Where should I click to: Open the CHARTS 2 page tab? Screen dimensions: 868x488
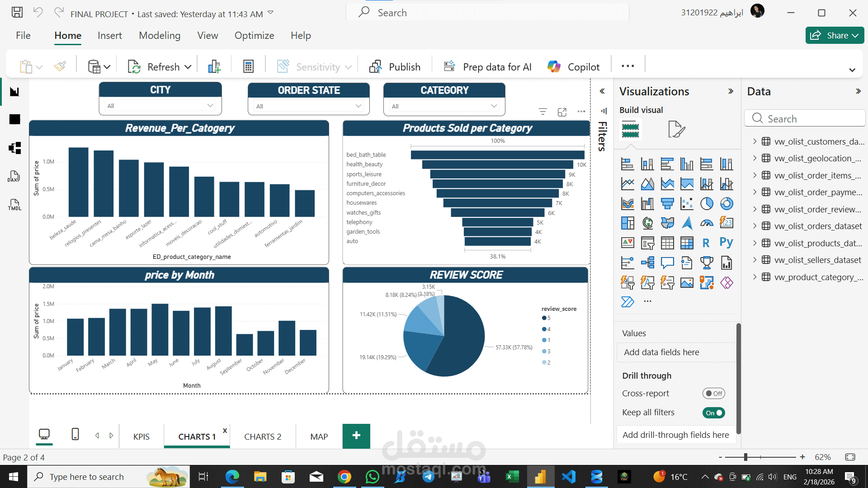(263, 436)
